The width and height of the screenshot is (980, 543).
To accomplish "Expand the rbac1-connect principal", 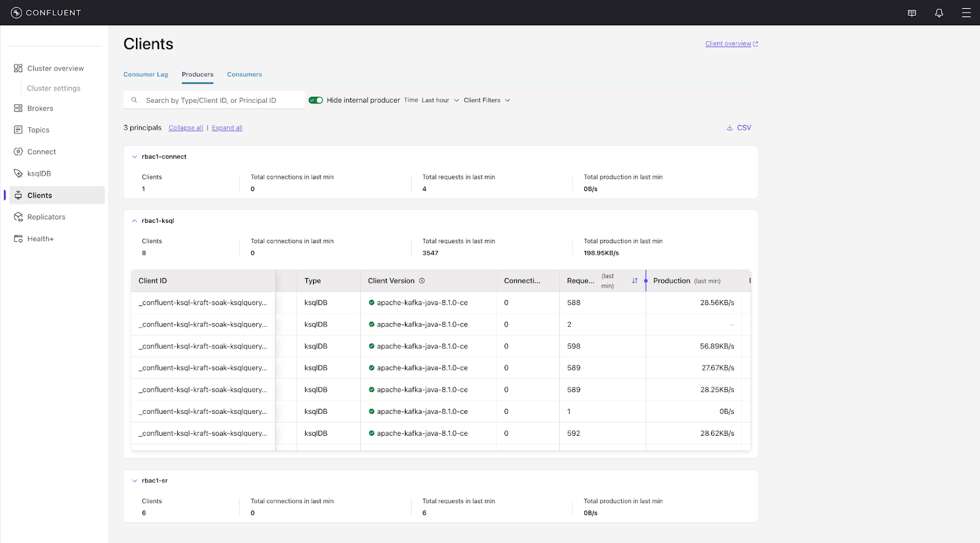I will (x=135, y=157).
